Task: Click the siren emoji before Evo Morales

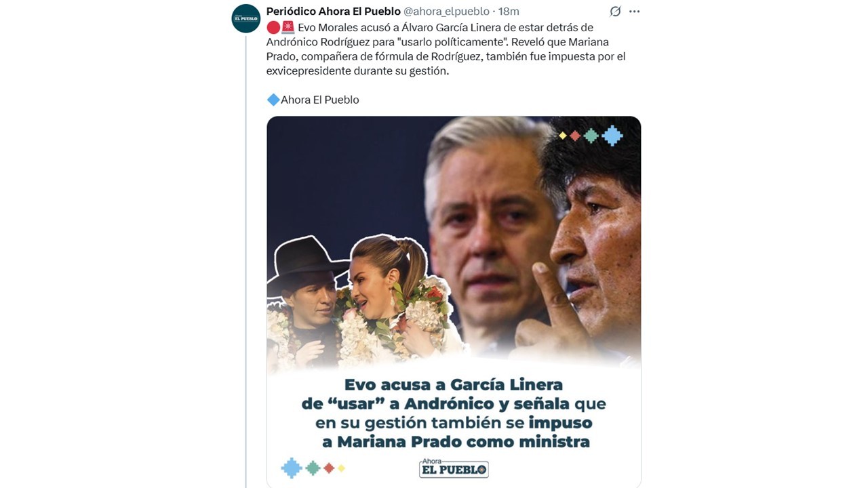Action: click(x=288, y=27)
